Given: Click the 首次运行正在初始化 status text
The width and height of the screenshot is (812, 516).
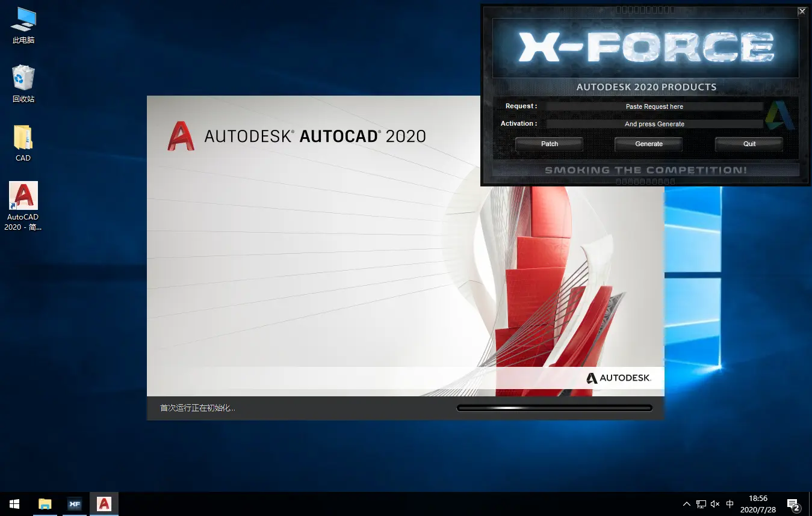Looking at the screenshot, I should (197, 408).
